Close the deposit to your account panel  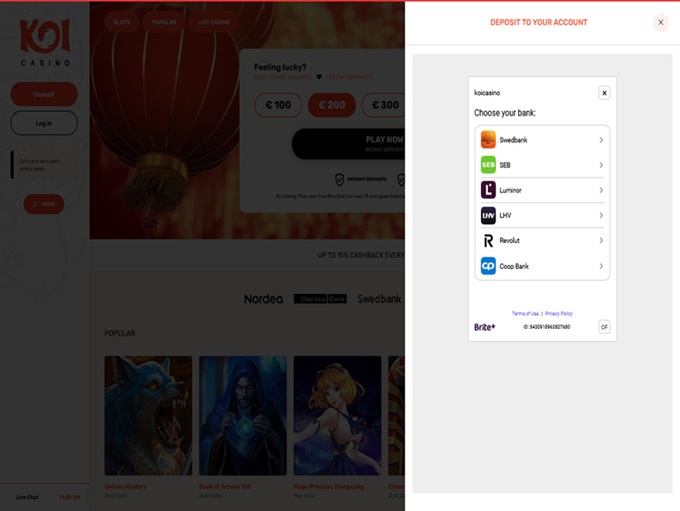(660, 22)
